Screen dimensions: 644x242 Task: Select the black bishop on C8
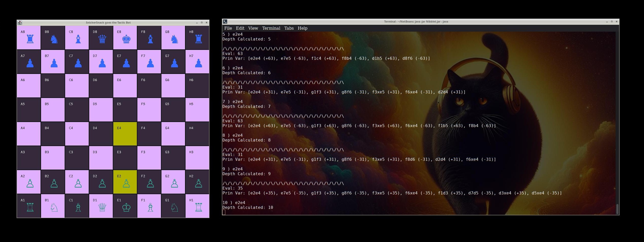pyautogui.click(x=78, y=39)
